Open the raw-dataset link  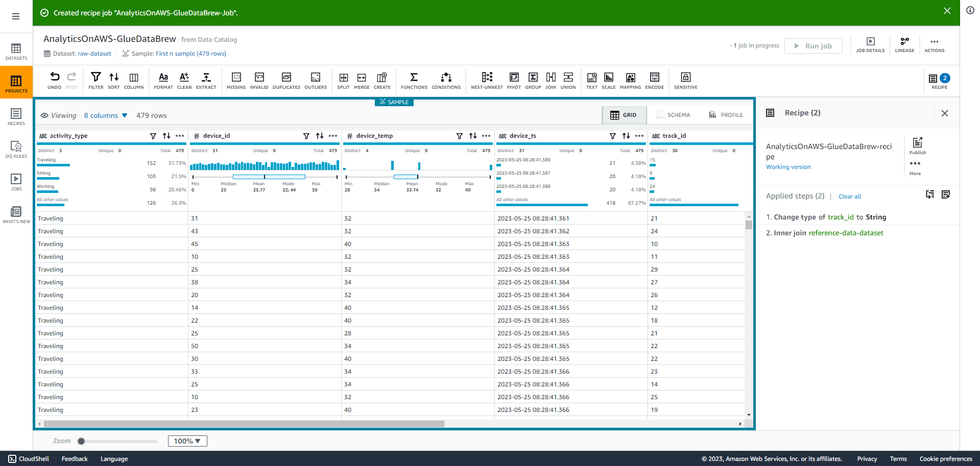pyautogui.click(x=94, y=54)
